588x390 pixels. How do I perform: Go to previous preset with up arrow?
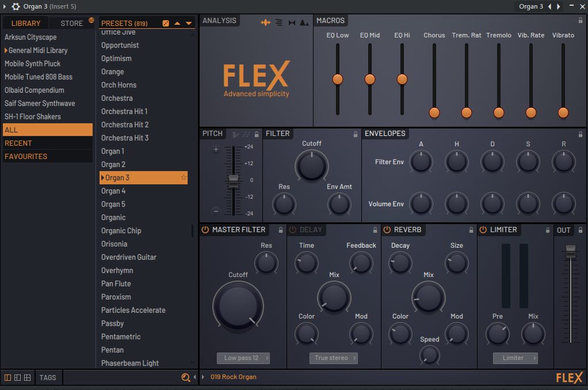(x=177, y=23)
